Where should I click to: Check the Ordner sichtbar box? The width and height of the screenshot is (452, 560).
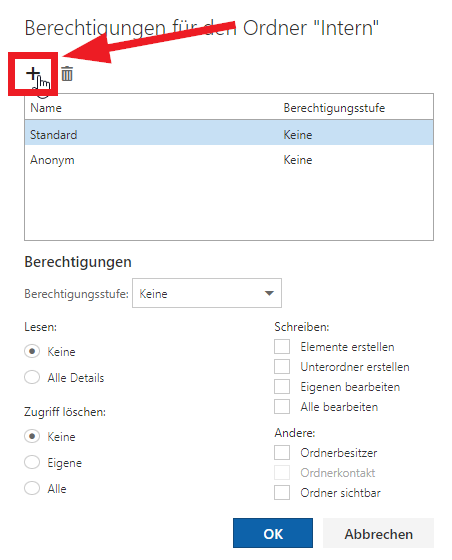coord(282,492)
